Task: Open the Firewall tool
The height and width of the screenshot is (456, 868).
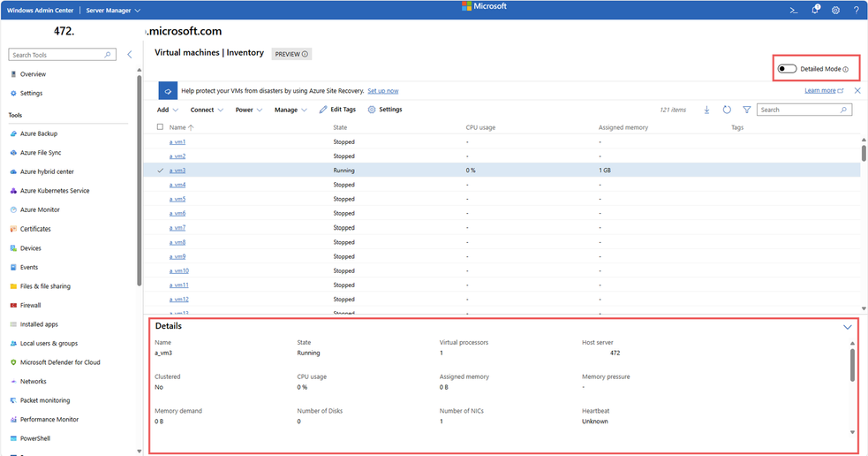Action: pyautogui.click(x=30, y=305)
